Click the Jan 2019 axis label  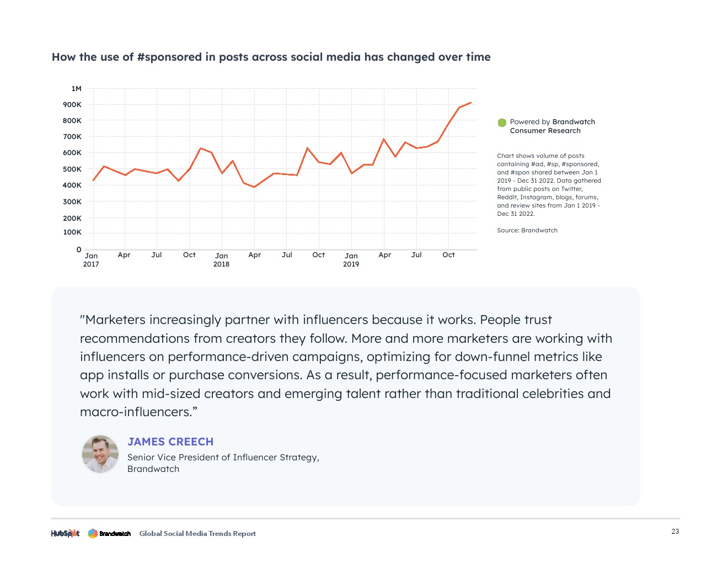point(351,260)
